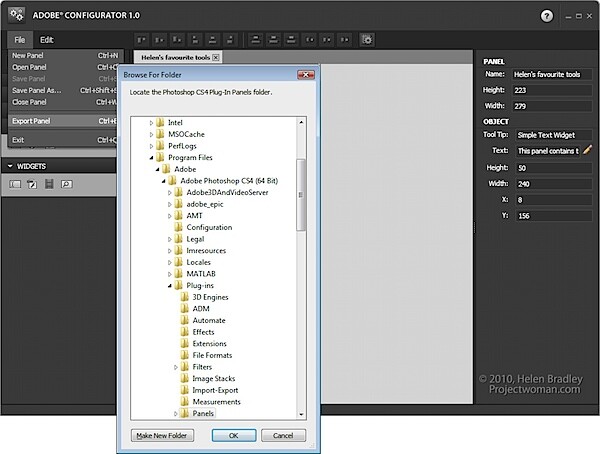Click the distribute top edges toolbar icon

(x=256, y=39)
